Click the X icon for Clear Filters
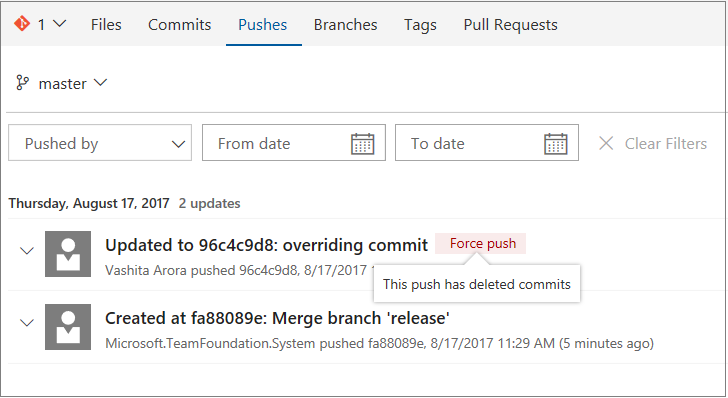728x398 pixels. 606,143
